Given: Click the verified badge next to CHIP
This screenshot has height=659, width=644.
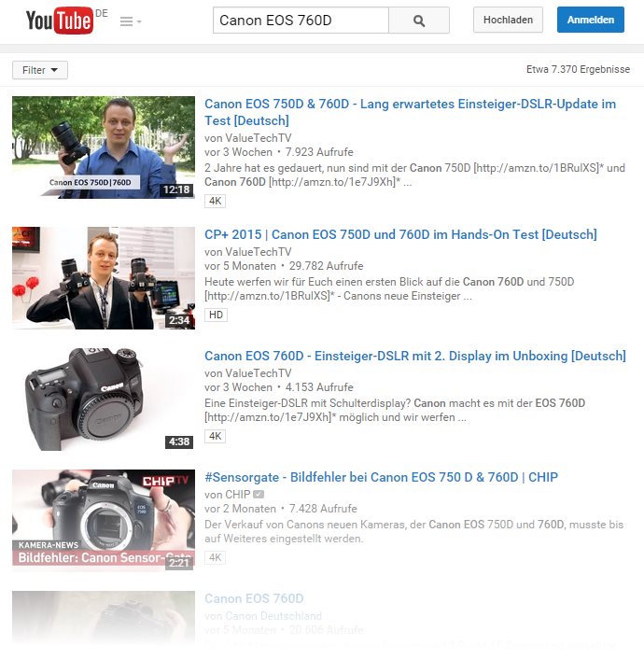Looking at the screenshot, I should click(259, 495).
